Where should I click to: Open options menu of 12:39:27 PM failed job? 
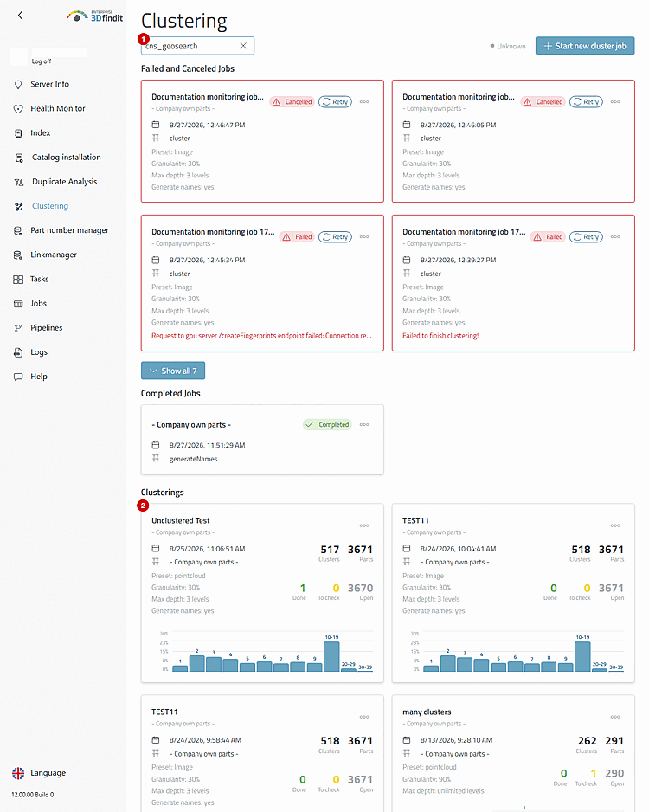615,236
